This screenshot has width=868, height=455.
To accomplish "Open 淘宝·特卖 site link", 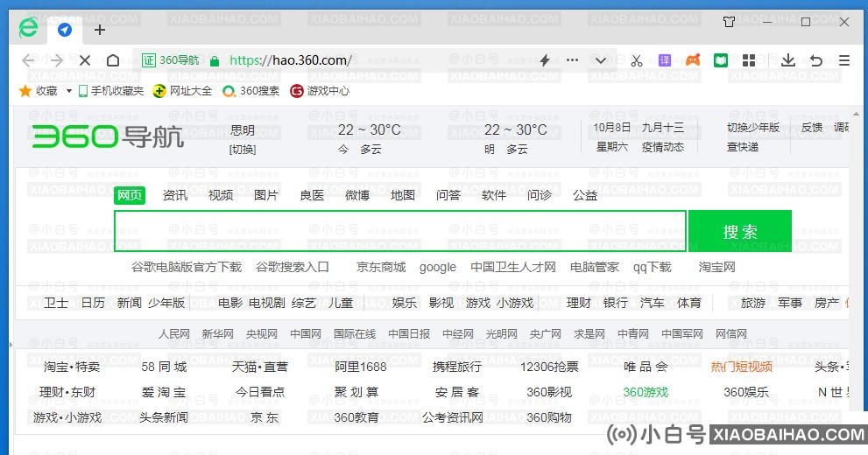I will tap(72, 367).
